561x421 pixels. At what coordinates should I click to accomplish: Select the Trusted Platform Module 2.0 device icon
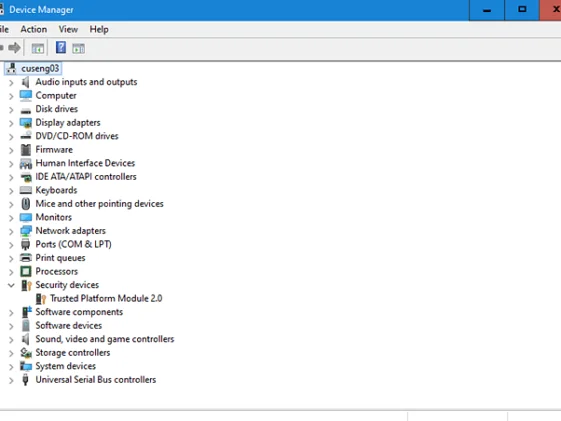coord(41,299)
